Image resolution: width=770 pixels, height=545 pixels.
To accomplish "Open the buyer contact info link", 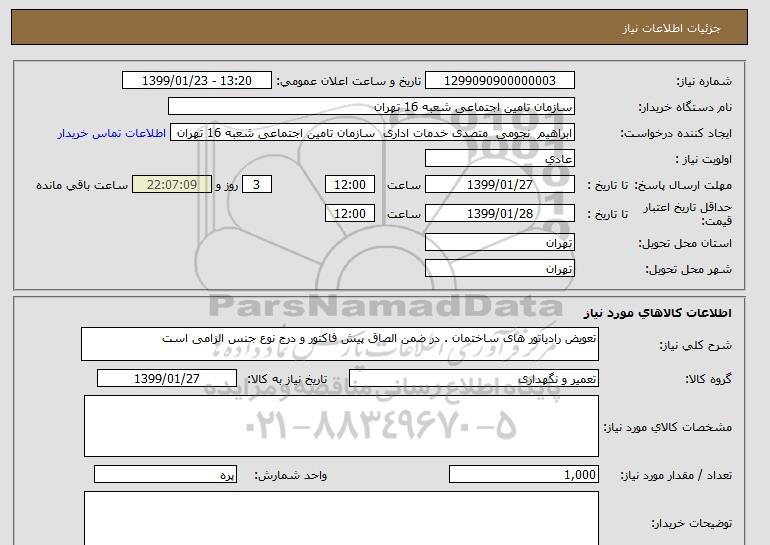I will (x=111, y=133).
